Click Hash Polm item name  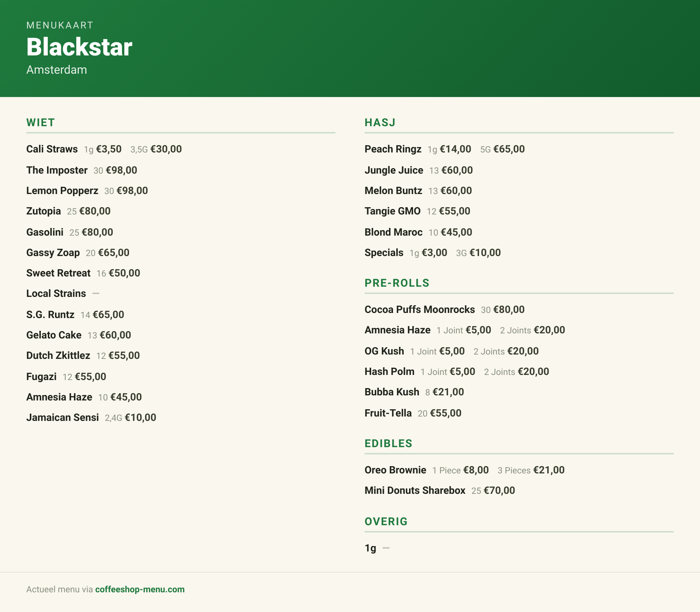[x=389, y=372]
